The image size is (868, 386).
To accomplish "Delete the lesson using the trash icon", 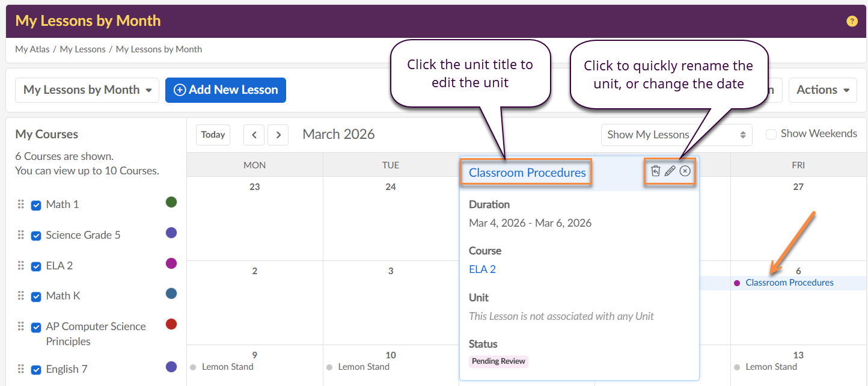I will [x=656, y=171].
